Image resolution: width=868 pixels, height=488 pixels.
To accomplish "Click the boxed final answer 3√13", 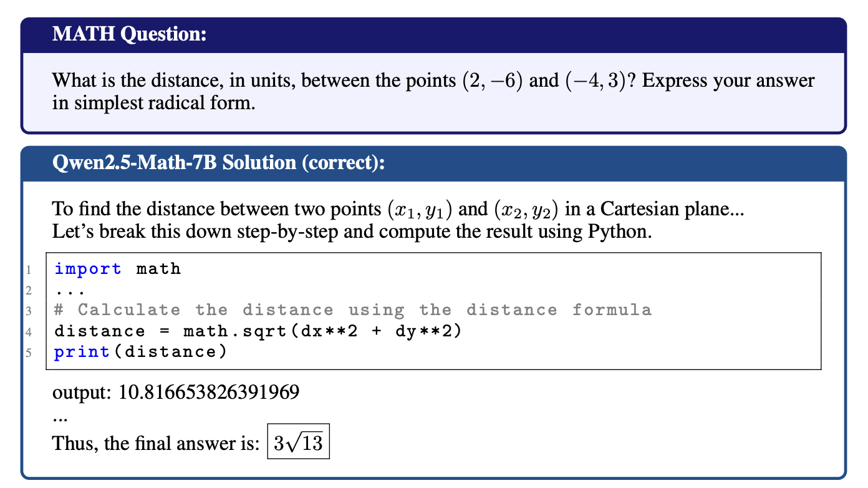I will [299, 442].
